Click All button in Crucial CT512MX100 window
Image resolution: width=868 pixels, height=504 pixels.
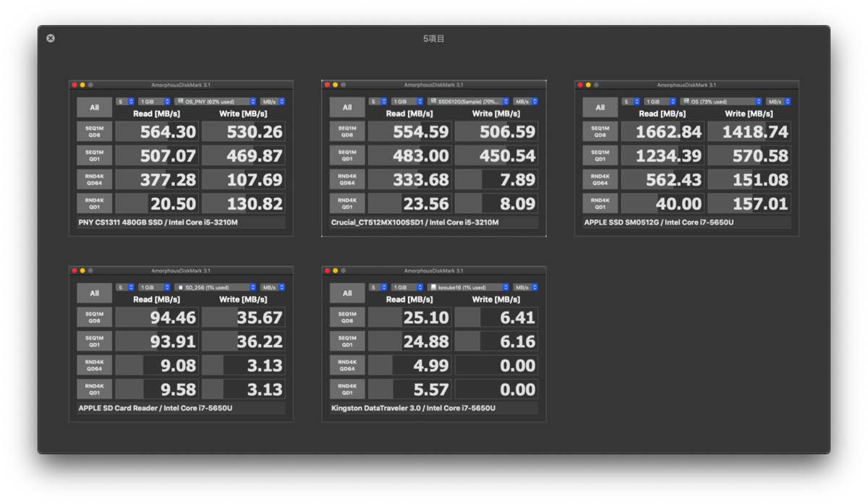click(347, 108)
